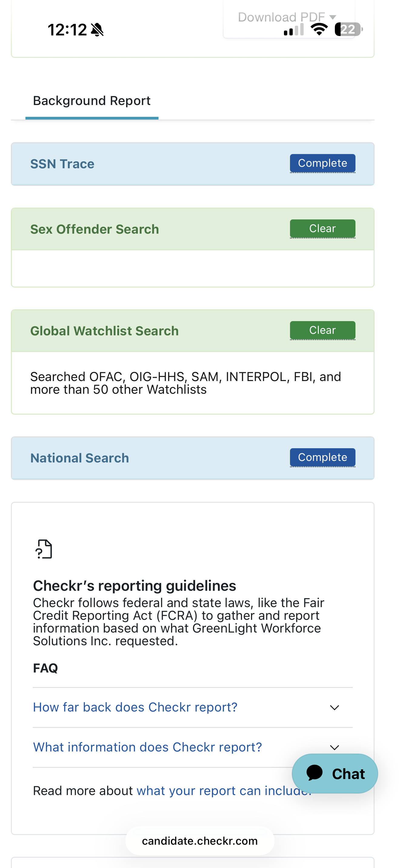Tap the candidate.checkr.com address bar
The width and height of the screenshot is (400, 868).
click(200, 841)
